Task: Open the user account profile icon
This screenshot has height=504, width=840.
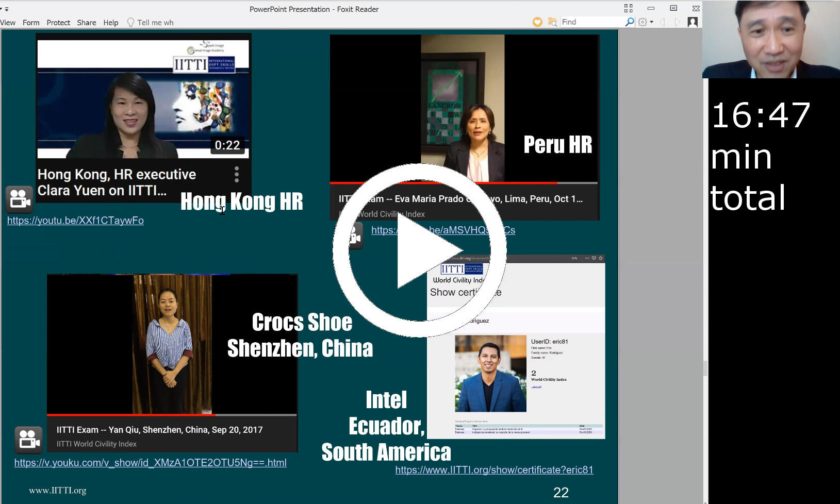Action: click(x=693, y=22)
